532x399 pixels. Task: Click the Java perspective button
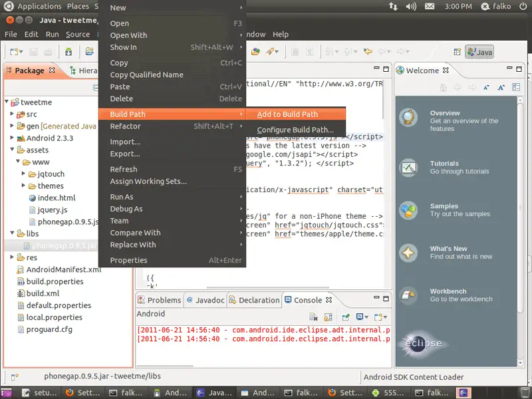(479, 52)
